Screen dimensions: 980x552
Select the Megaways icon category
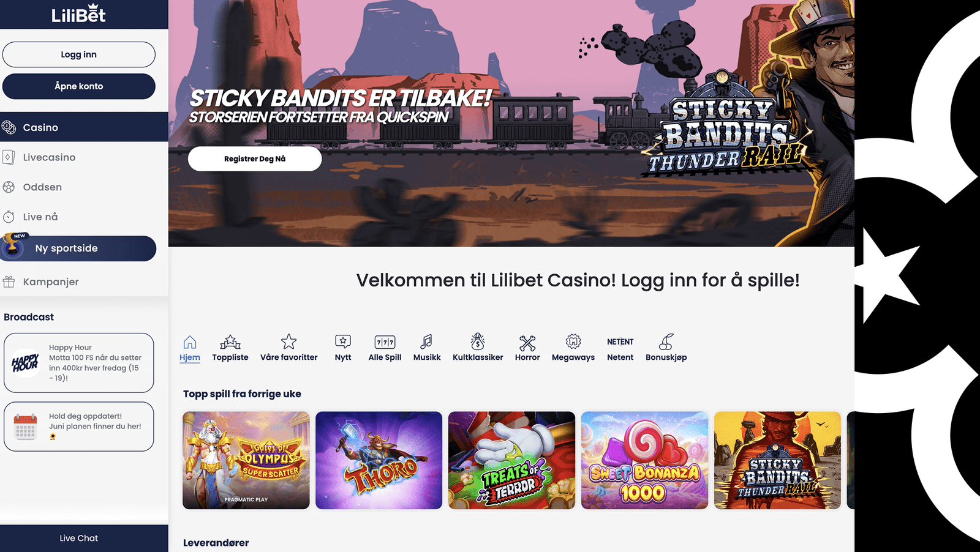point(573,341)
